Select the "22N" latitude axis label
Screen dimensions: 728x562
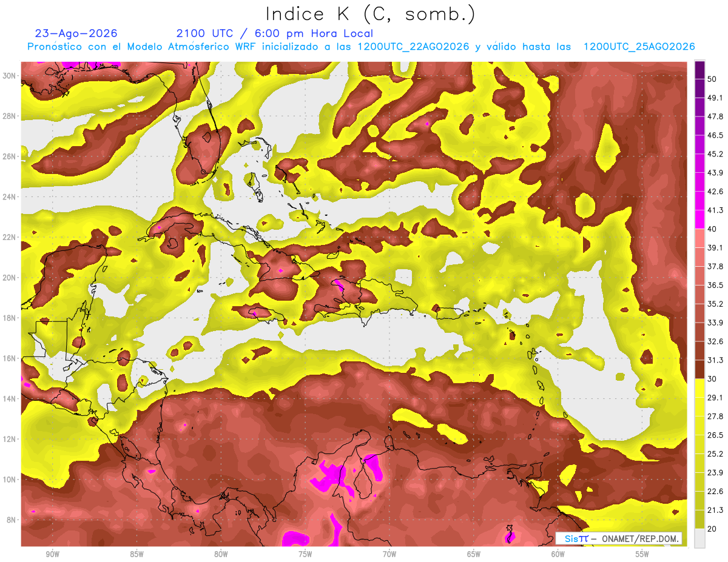[10, 237]
